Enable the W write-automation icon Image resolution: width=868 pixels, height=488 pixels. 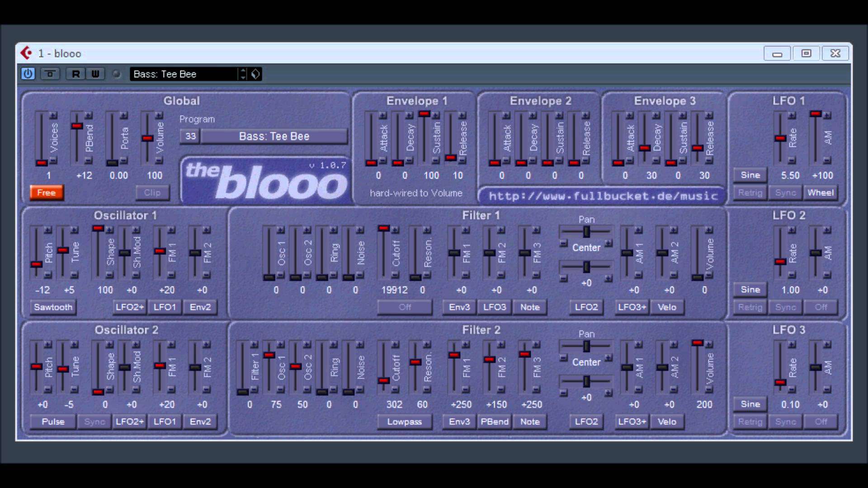tap(95, 74)
